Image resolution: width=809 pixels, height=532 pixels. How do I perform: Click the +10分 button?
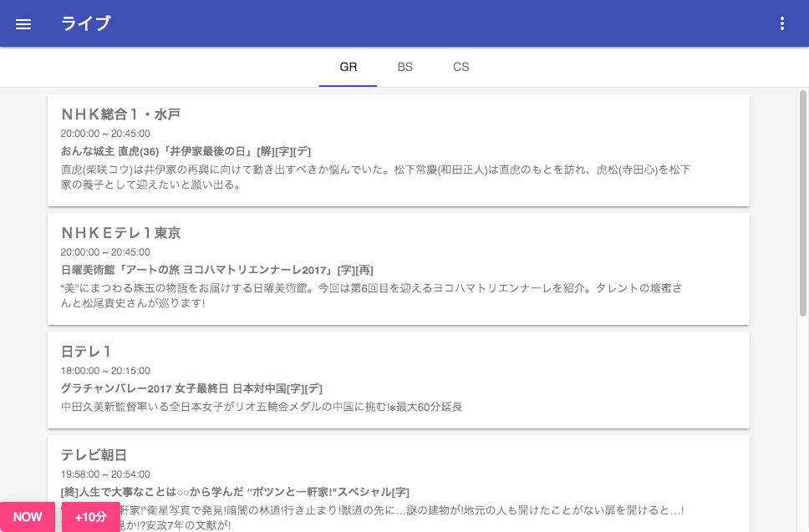tap(91, 517)
